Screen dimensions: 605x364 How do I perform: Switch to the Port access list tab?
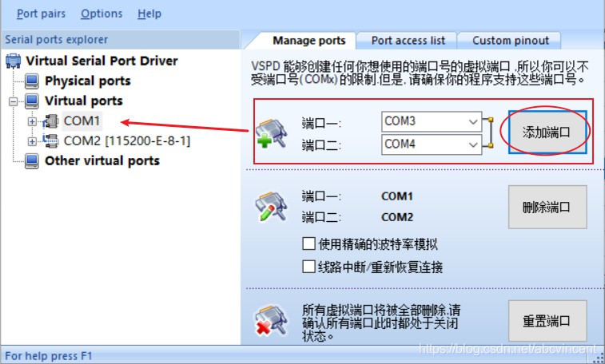(408, 41)
